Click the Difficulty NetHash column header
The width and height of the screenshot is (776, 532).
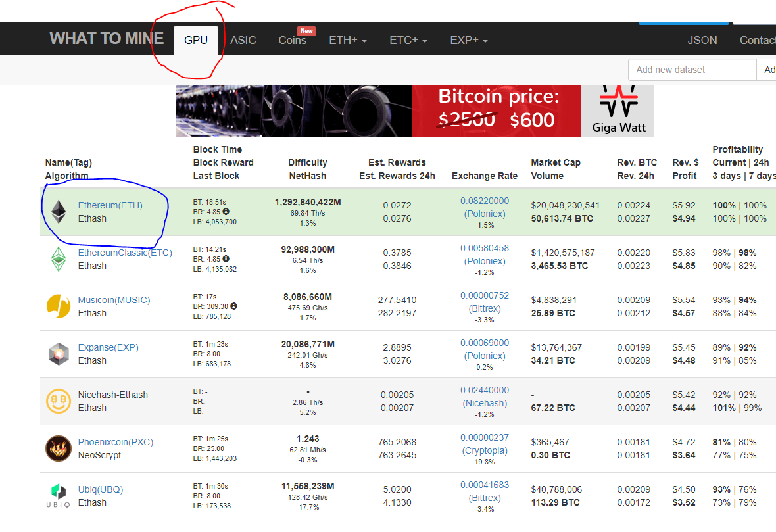(308, 169)
